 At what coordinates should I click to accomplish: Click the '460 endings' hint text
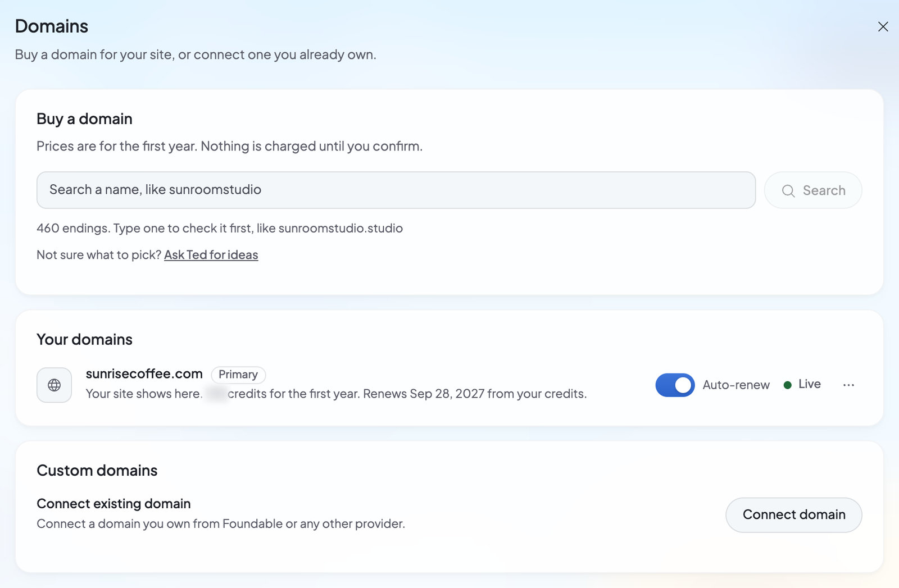point(220,229)
